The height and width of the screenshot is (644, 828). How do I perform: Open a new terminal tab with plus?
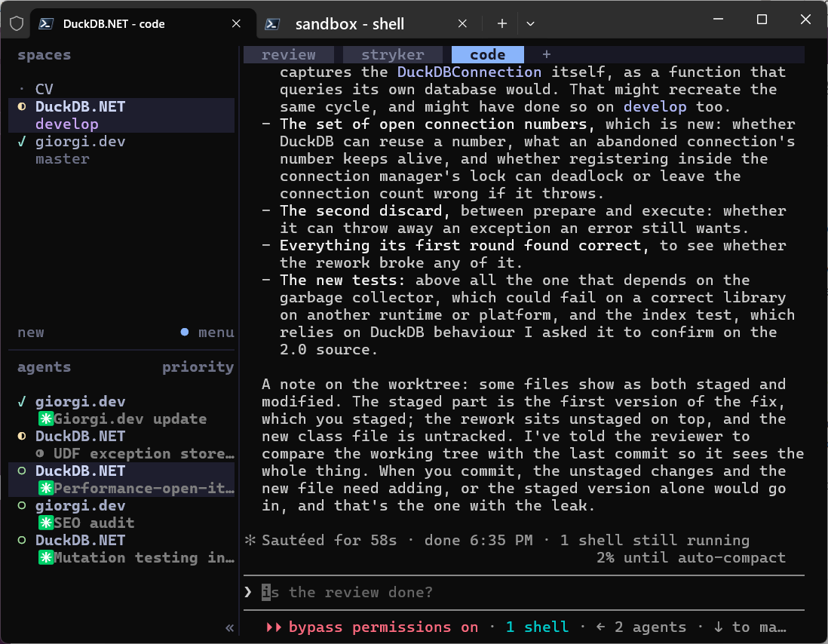[x=502, y=24]
